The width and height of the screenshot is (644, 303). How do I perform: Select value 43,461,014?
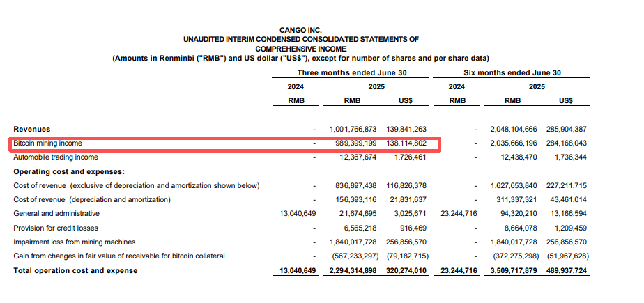[x=569, y=199]
